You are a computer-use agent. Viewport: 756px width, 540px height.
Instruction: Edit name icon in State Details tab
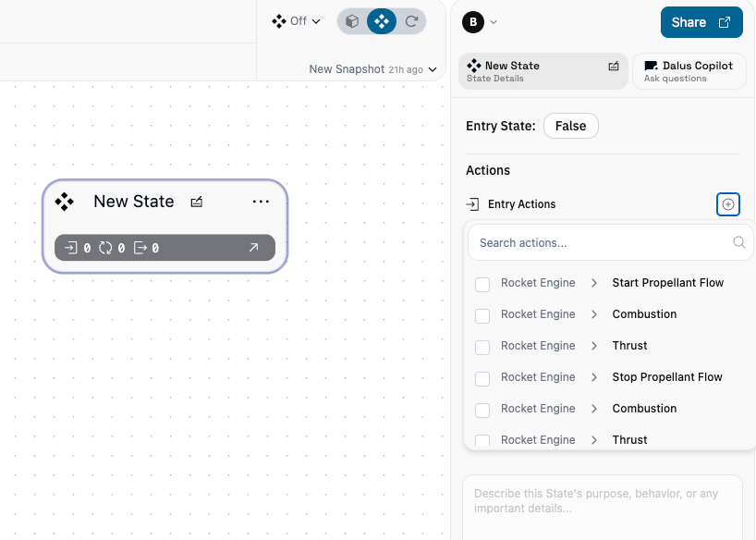pos(614,66)
